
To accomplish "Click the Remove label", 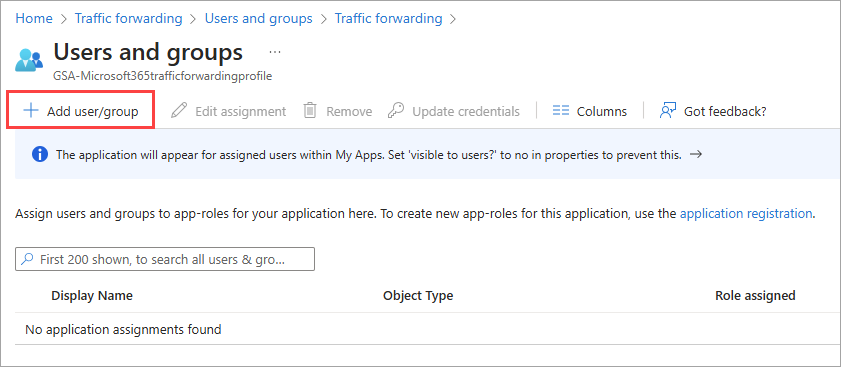I will click(349, 112).
